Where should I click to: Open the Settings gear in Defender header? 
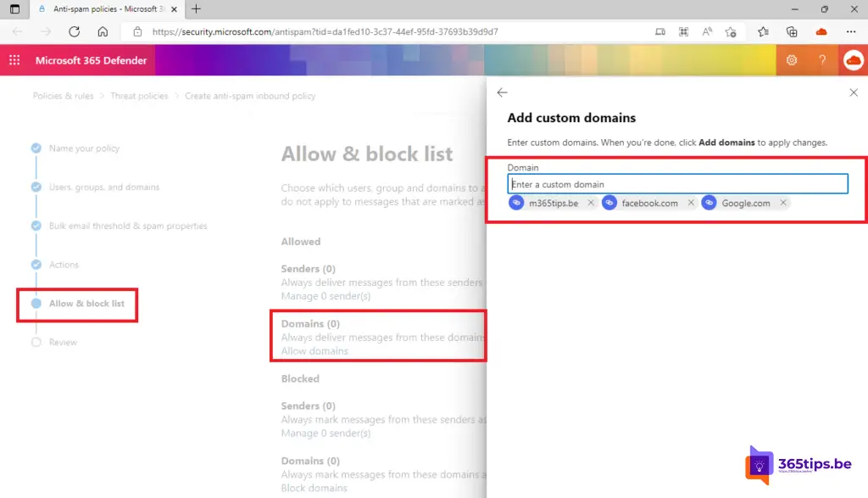792,60
